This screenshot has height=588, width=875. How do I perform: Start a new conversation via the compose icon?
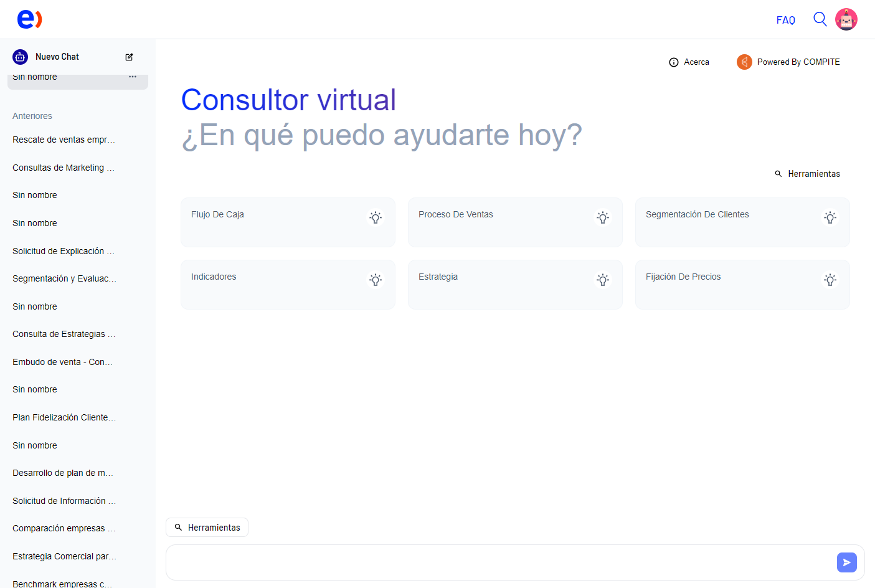tap(129, 57)
